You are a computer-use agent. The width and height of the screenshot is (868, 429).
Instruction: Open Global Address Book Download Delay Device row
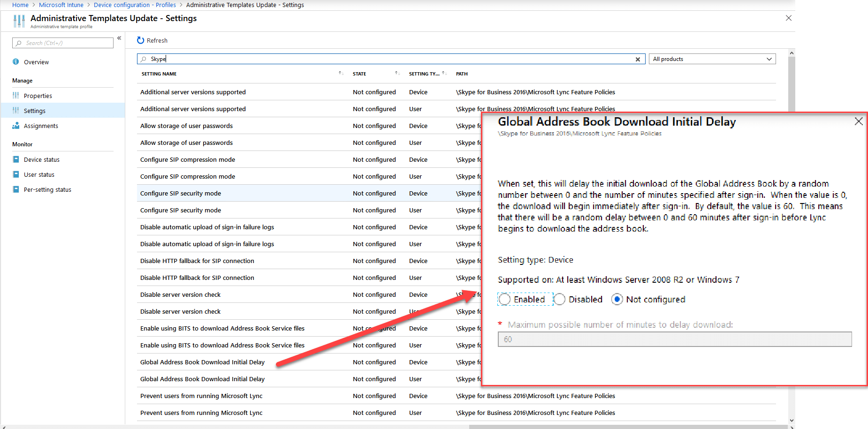tap(309, 362)
